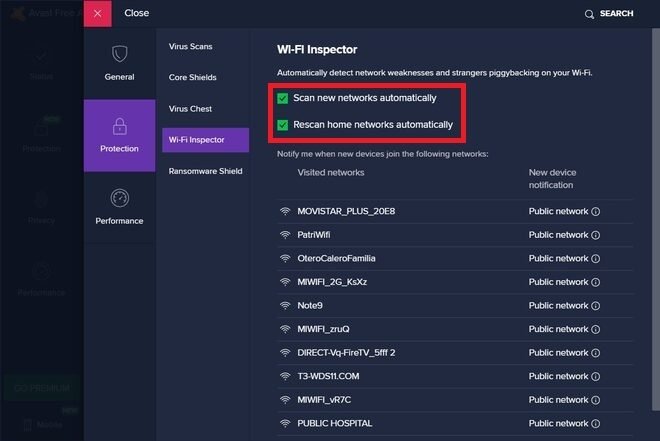The width and height of the screenshot is (660, 441).
Task: Click info icon in MIWIFI_zruQ row
Action: pyautogui.click(x=596, y=329)
